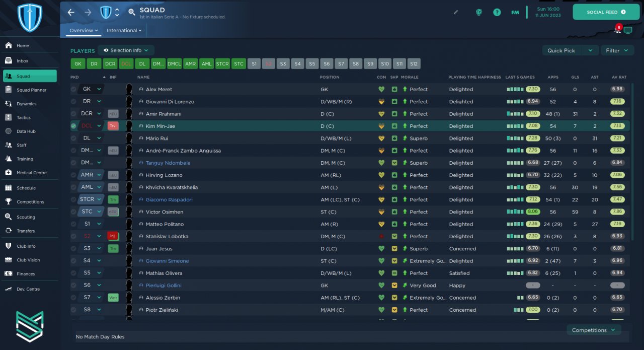Click Victor Osimhen's 8.06 form rating
This screenshot has height=350, width=644.
click(x=533, y=212)
